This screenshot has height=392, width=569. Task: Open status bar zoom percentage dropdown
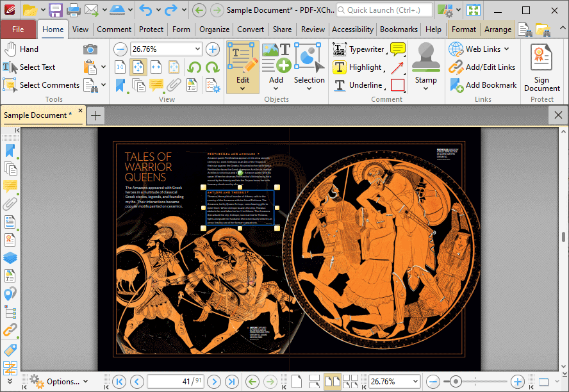(x=415, y=382)
